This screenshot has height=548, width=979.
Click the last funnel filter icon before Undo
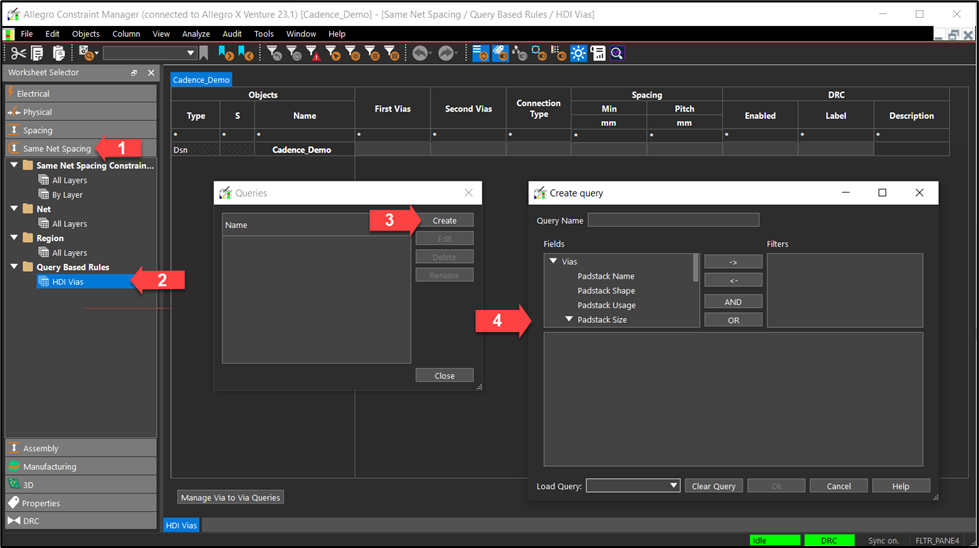click(391, 54)
